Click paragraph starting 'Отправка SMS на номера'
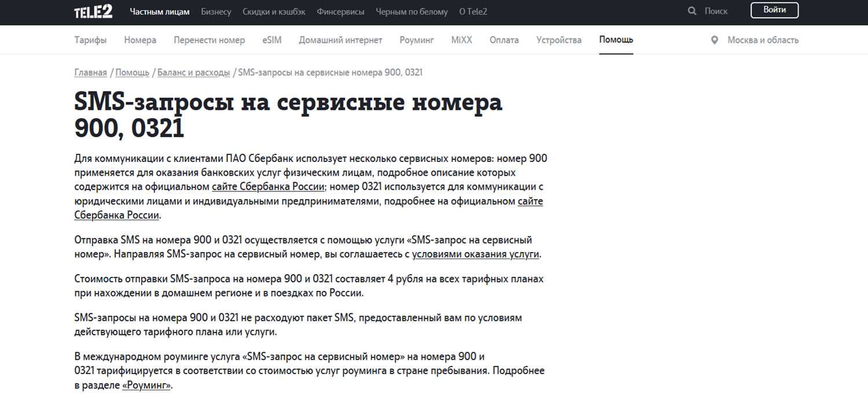Image resolution: width=868 pixels, height=414 pixels. pyautogui.click(x=308, y=247)
